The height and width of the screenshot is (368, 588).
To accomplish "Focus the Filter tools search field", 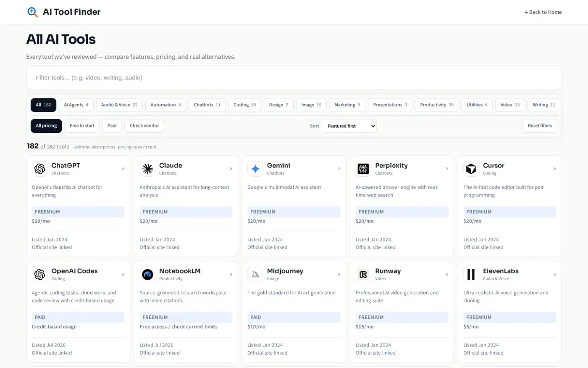I will click(x=294, y=77).
